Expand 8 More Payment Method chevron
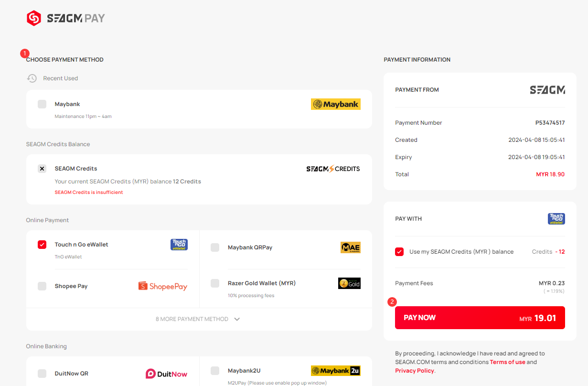 (x=237, y=319)
